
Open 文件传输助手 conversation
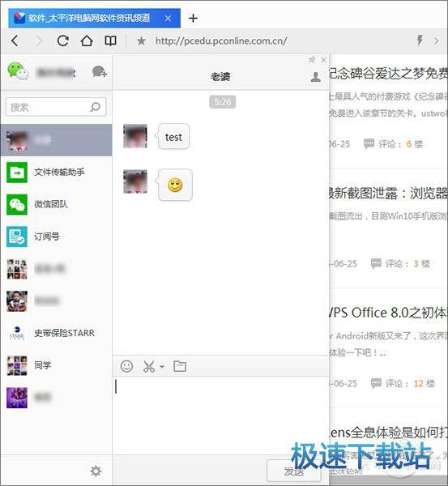(56, 172)
